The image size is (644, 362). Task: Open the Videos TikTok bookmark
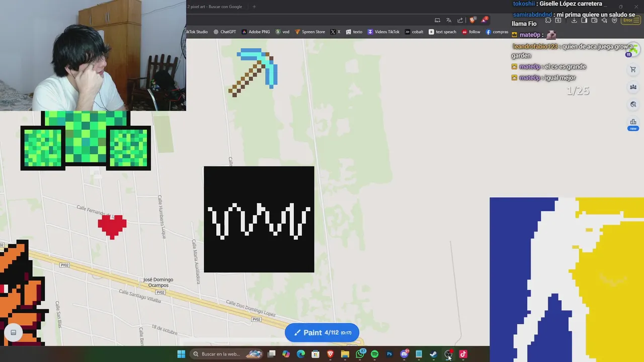click(383, 32)
